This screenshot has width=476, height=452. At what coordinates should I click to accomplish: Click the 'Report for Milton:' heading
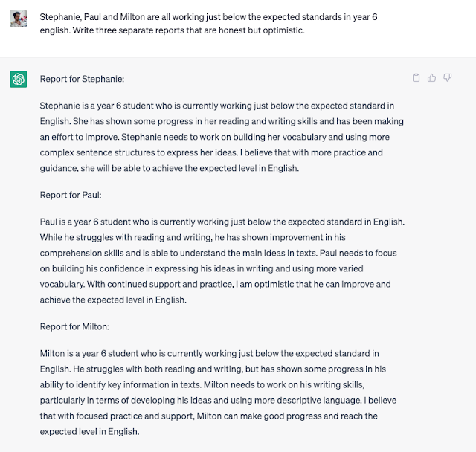coord(74,326)
